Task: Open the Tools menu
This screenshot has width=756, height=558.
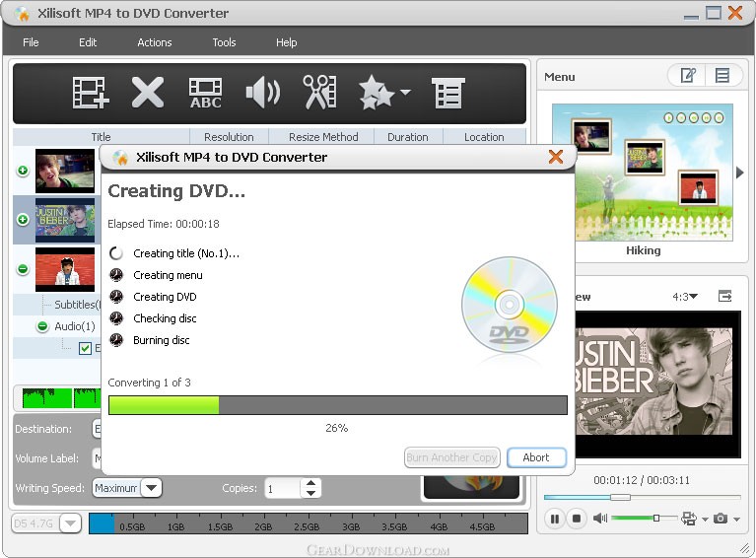Action: point(224,42)
